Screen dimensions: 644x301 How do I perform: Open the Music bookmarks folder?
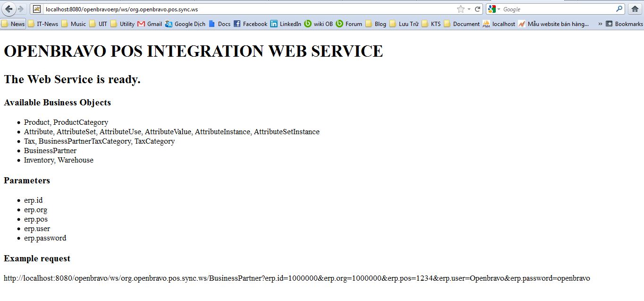pyautogui.click(x=74, y=24)
